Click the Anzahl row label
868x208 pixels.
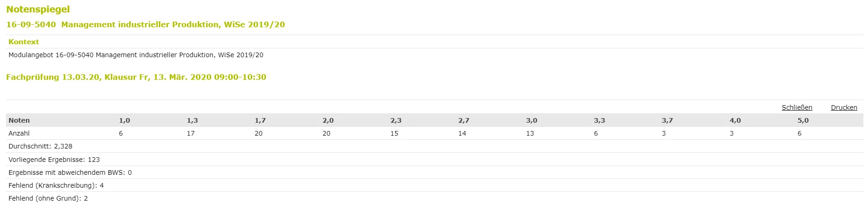click(19, 133)
